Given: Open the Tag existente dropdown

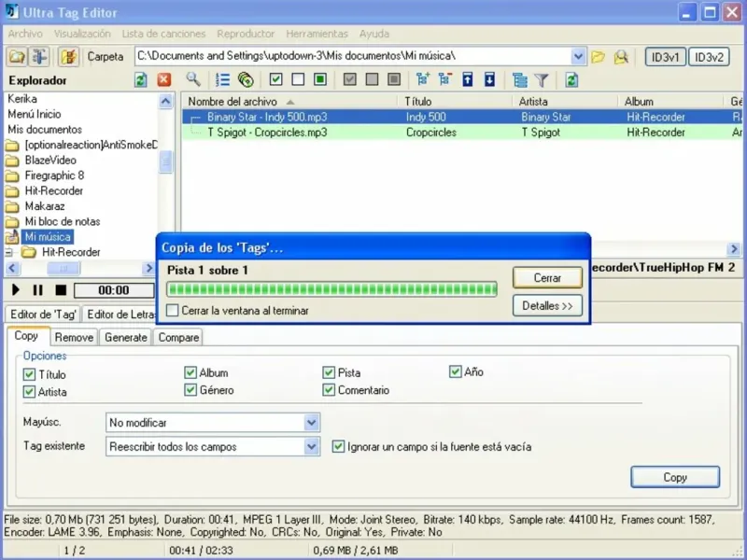Looking at the screenshot, I should [x=312, y=447].
